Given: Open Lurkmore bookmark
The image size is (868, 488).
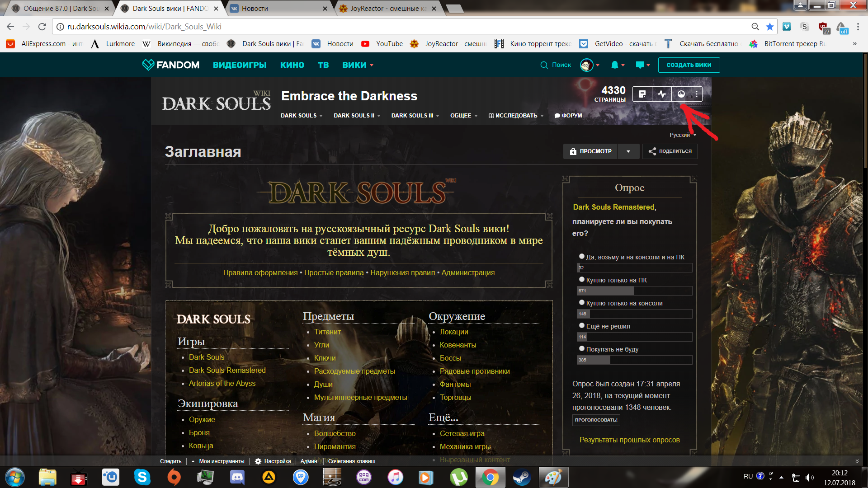Looking at the screenshot, I should tap(113, 44).
